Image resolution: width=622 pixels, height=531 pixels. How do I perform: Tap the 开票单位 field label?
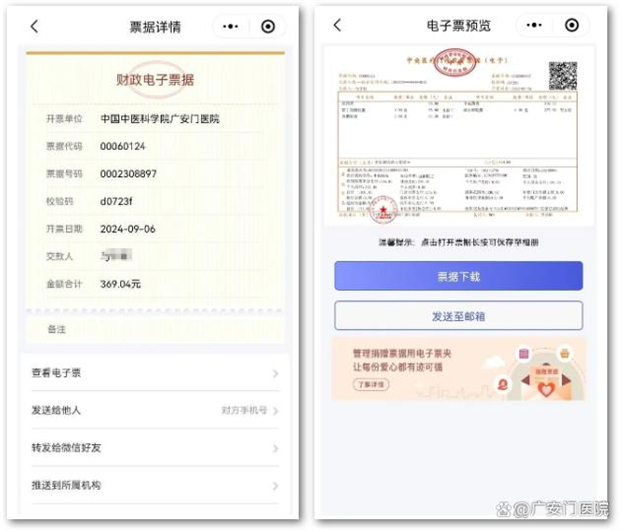[x=64, y=119]
